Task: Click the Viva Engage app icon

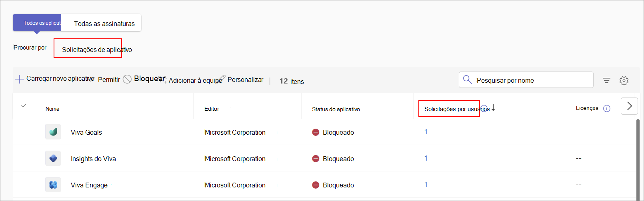Action: coord(53,185)
